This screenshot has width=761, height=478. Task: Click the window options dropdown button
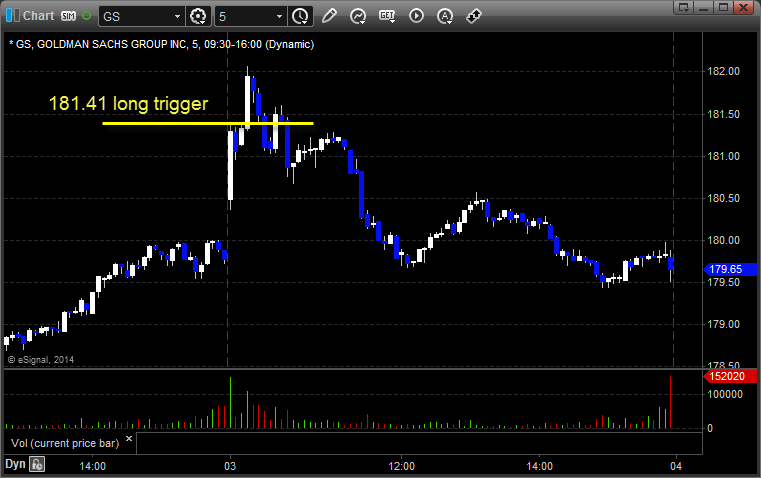(683, 7)
